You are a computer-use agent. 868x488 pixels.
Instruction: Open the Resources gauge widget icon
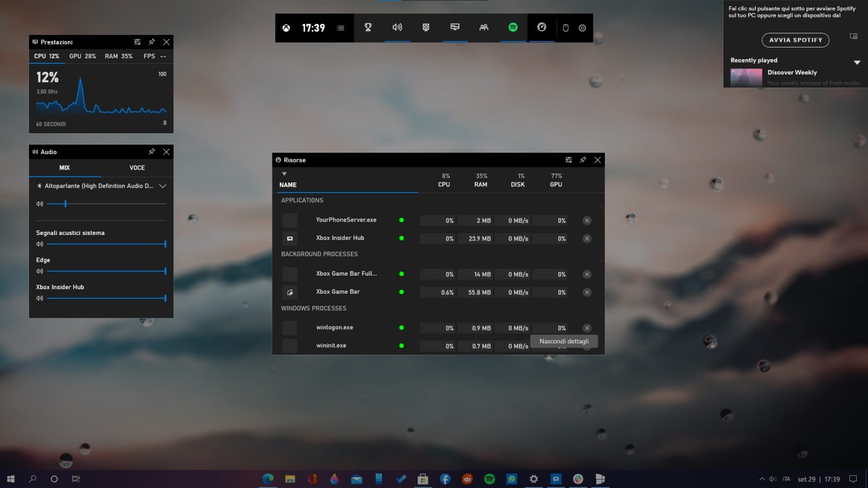pyautogui.click(x=542, y=27)
